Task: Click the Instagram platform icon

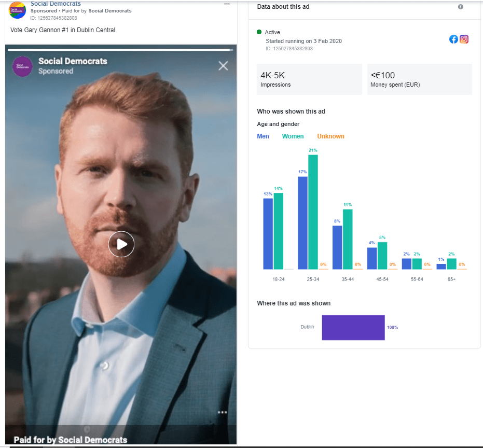Action: (x=464, y=39)
